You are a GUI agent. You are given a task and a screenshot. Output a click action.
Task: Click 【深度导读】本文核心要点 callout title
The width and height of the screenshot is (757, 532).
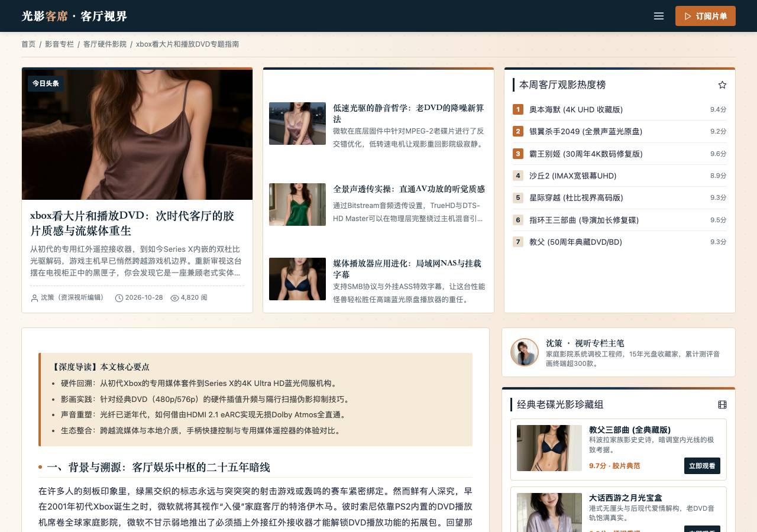pyautogui.click(x=101, y=366)
